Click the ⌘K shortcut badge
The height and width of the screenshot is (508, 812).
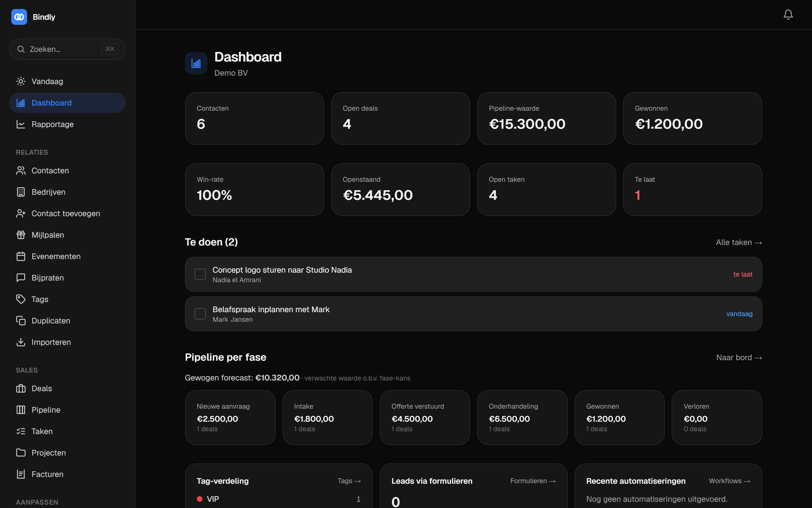point(110,49)
